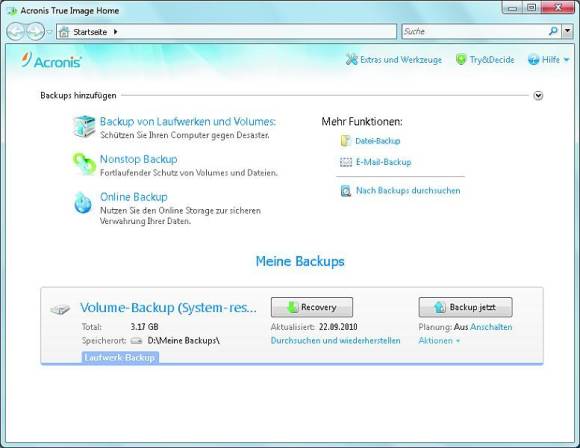580x448 pixels.
Task: Click the application icon in title bar
Action: [x=12, y=11]
